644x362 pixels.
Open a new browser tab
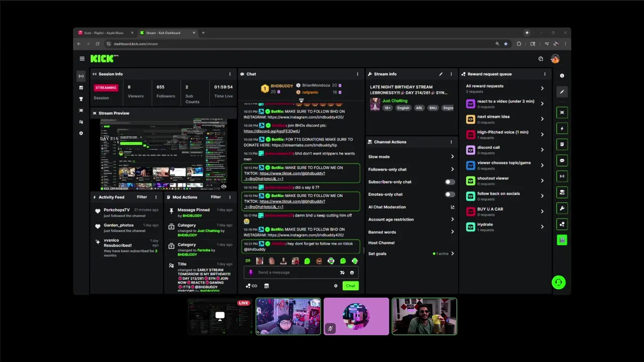[x=203, y=33]
